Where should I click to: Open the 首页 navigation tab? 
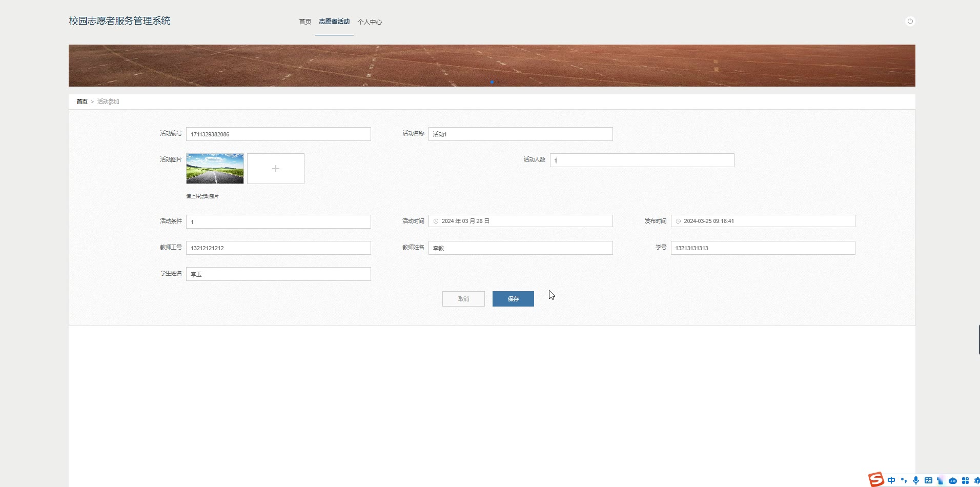305,22
